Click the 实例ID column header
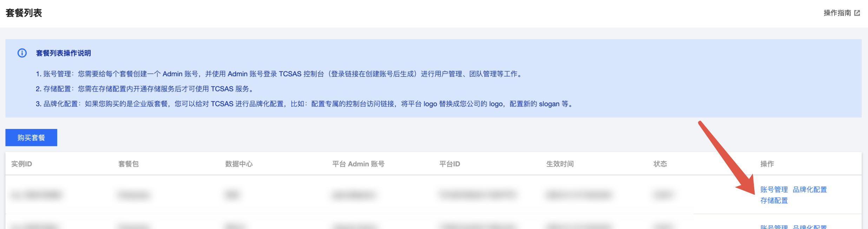Image resolution: width=868 pixels, height=229 pixels. 21,164
